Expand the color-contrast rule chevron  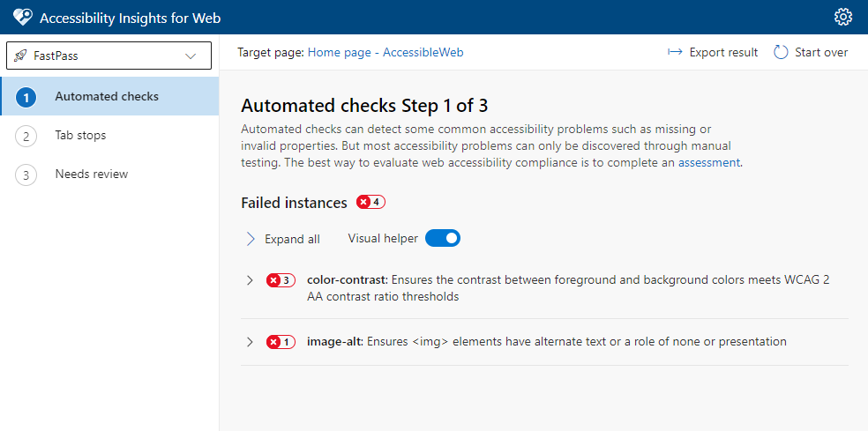coord(250,280)
